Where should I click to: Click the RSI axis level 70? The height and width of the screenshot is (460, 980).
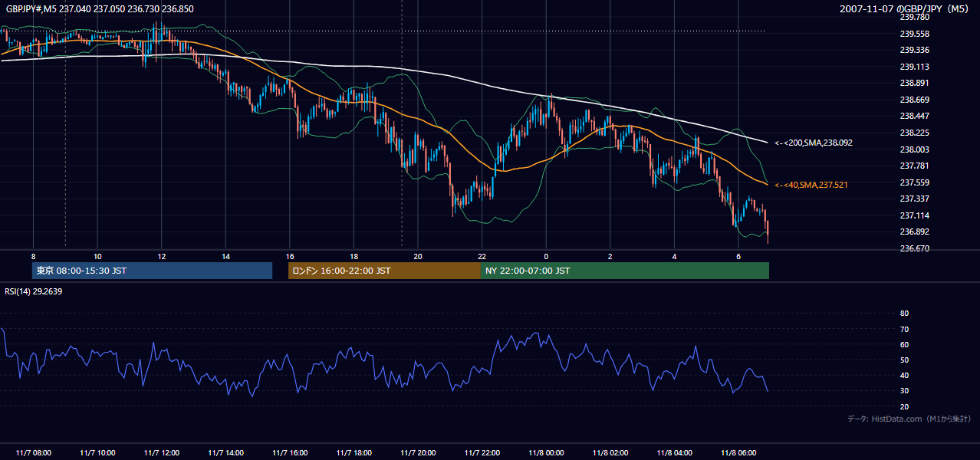904,329
